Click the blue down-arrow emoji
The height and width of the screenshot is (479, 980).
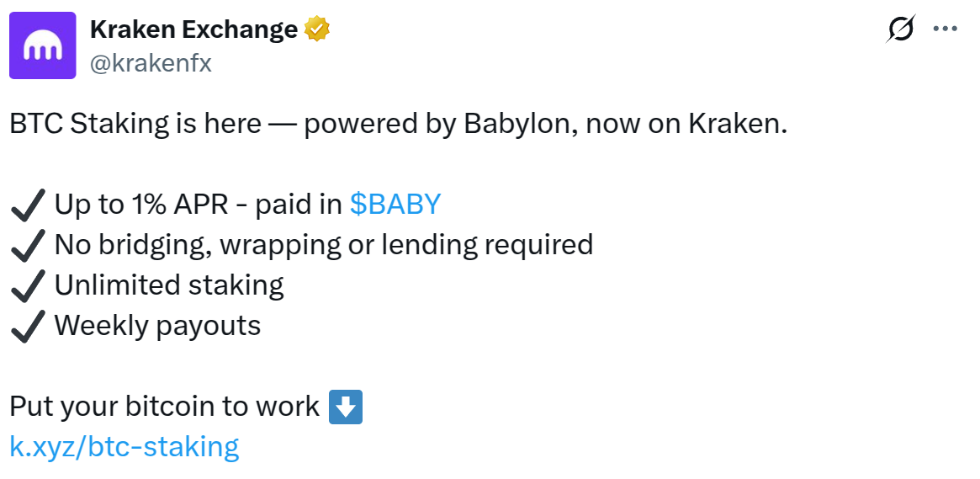tap(346, 407)
